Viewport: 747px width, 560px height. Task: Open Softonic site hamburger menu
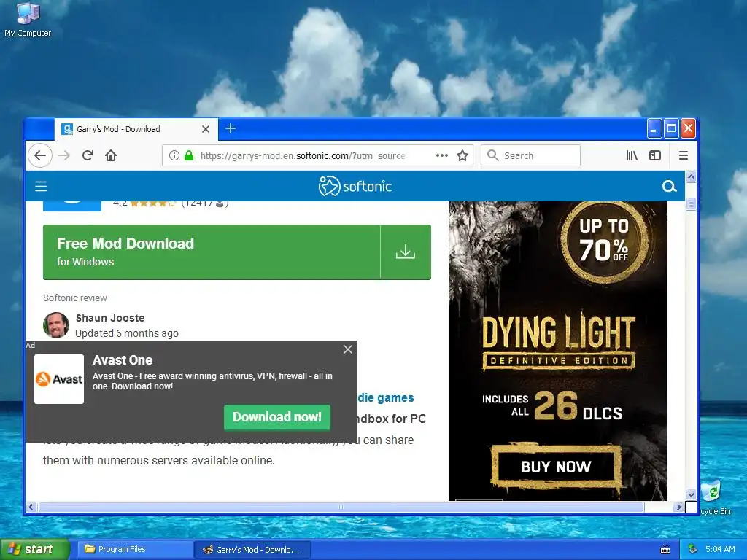(41, 186)
